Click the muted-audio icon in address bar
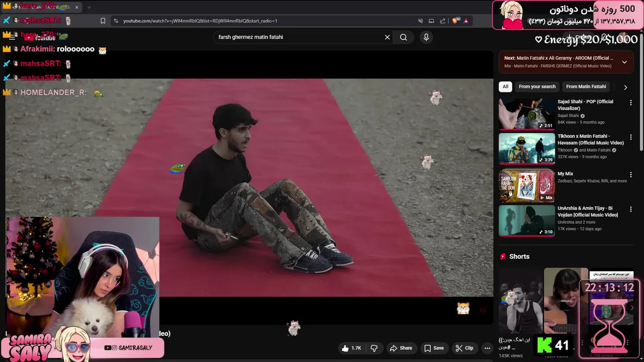Image resolution: width=644 pixels, height=362 pixels. coord(421,21)
